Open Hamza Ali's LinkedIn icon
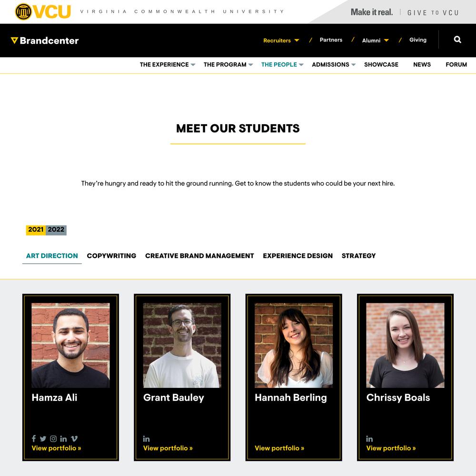476x476 pixels. 63,439
